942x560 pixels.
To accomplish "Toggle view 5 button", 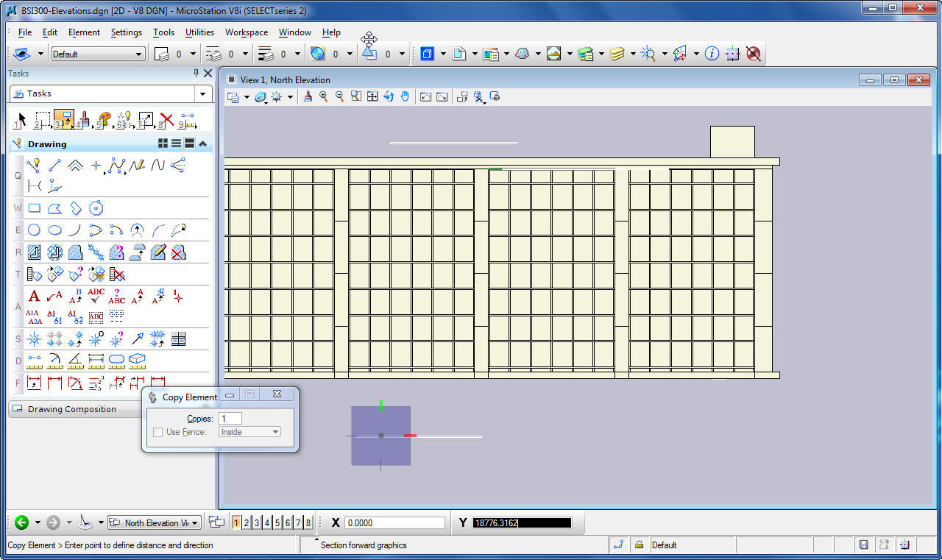I will coord(277,522).
